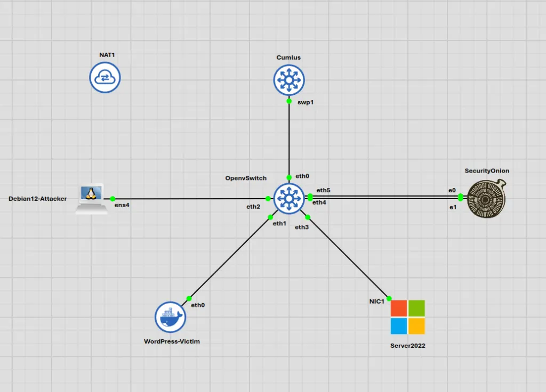Viewport: 546px width, 392px height.
Task: Click the Cumlus label
Action: point(288,58)
